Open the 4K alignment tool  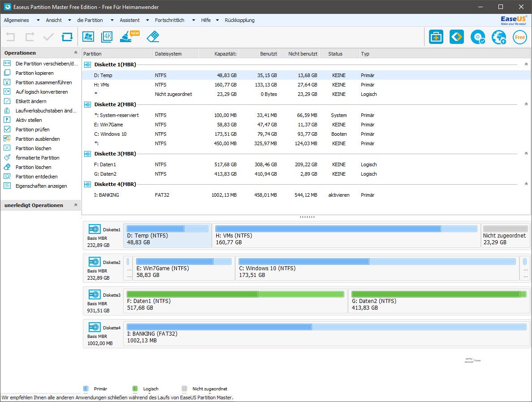(107, 37)
